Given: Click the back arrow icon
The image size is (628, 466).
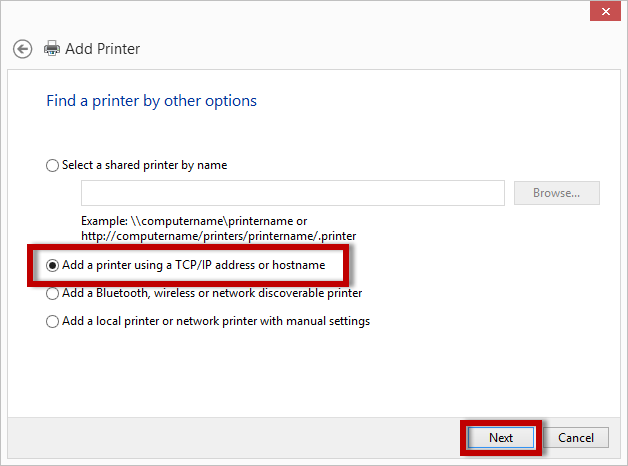Looking at the screenshot, I should tap(23, 49).
